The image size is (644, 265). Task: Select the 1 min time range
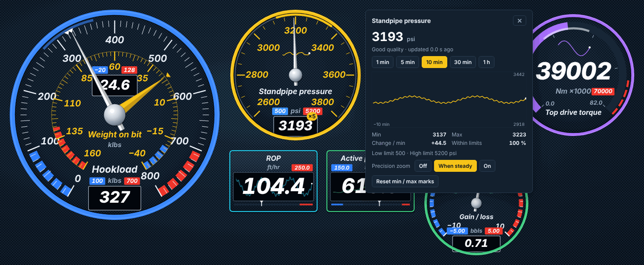[x=382, y=62]
